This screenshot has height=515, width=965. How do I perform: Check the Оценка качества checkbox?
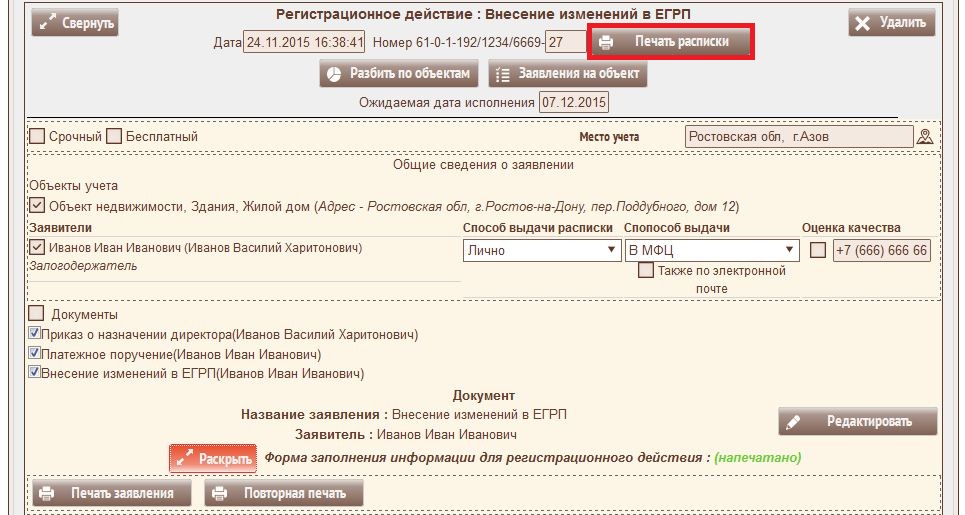817,250
